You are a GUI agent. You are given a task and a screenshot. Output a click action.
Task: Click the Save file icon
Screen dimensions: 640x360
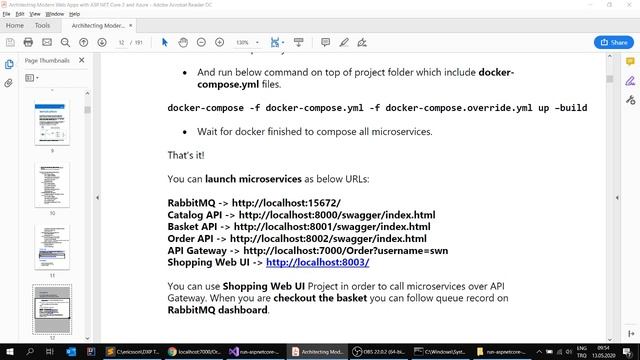click(x=10, y=42)
